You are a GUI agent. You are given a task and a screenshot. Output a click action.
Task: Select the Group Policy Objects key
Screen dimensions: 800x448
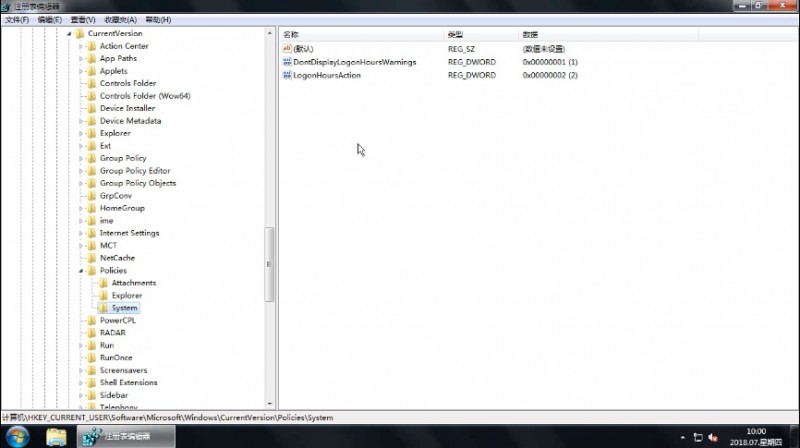[x=138, y=183]
